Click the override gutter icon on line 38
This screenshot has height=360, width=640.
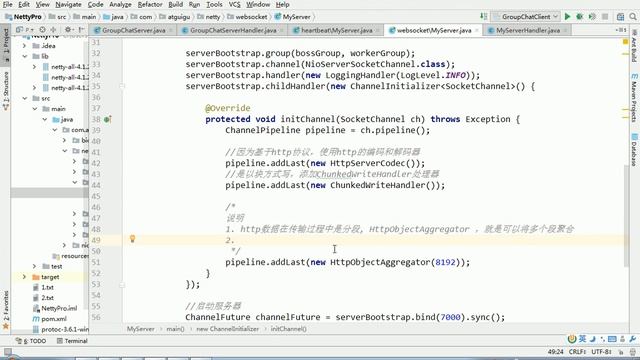(107, 119)
